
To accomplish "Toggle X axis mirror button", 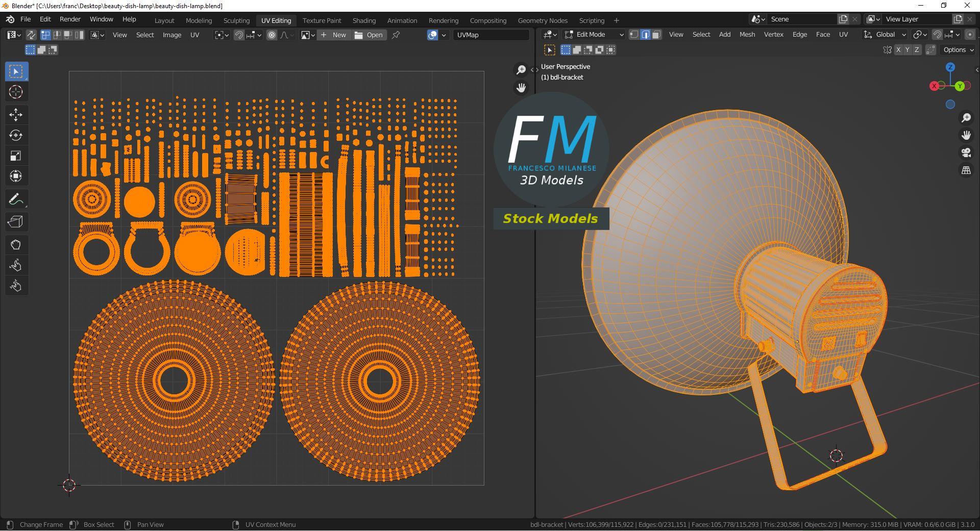I will 898,50.
